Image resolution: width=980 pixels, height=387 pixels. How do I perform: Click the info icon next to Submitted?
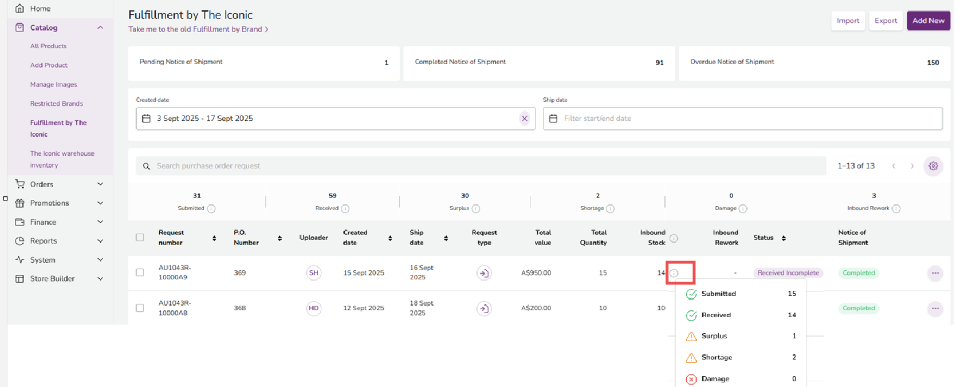point(211,208)
